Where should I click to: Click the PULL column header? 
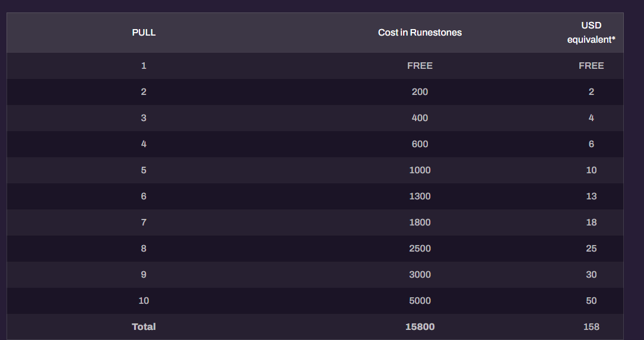[x=144, y=33]
